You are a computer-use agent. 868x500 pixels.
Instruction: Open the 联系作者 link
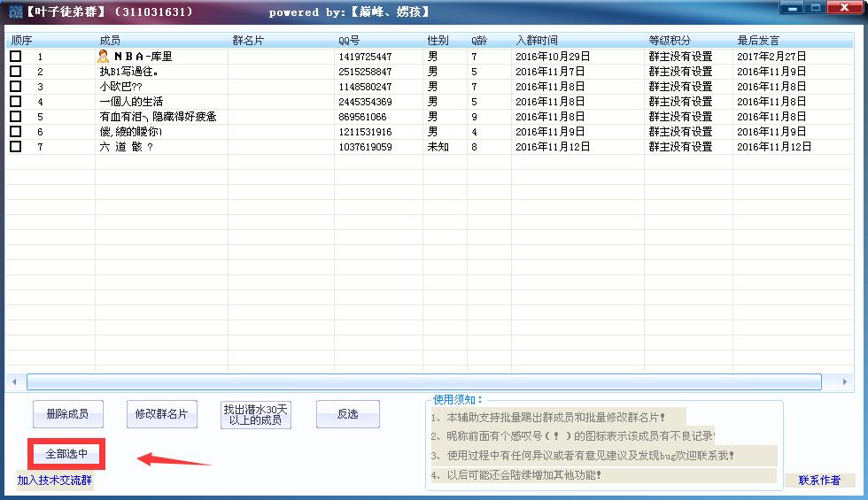[819, 481]
